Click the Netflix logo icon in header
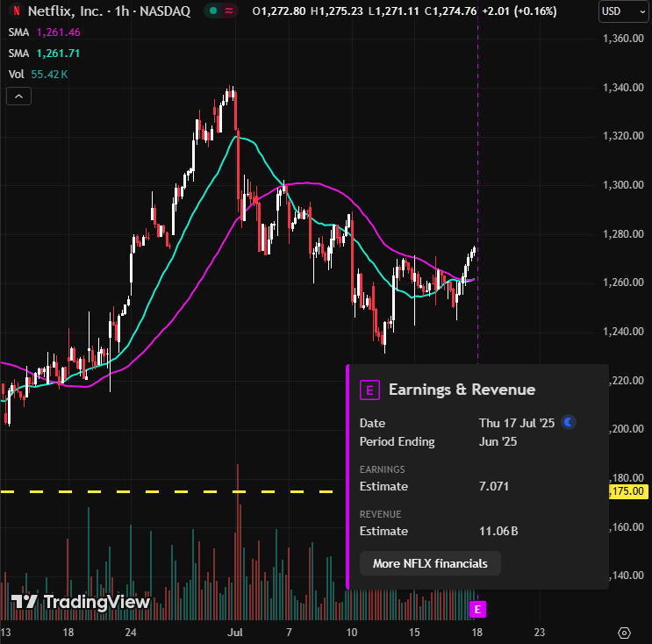Viewport: 652px width, 644px height. click(x=16, y=11)
